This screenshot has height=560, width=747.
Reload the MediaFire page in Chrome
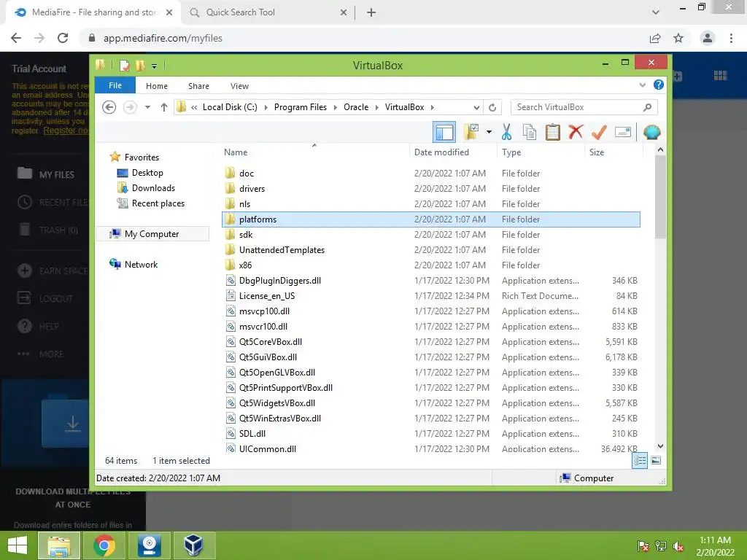[x=63, y=38]
